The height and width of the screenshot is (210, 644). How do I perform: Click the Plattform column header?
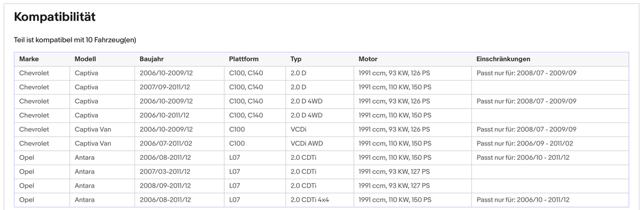coord(243,59)
